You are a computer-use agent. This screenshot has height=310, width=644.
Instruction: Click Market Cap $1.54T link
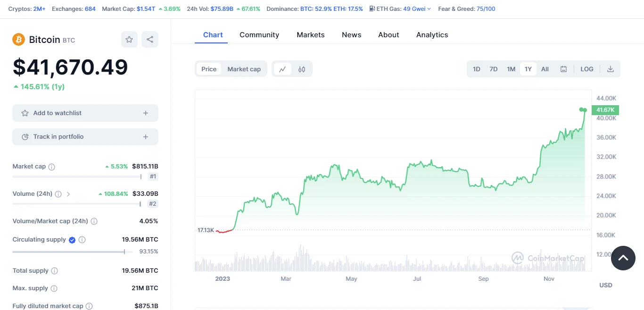(x=146, y=9)
